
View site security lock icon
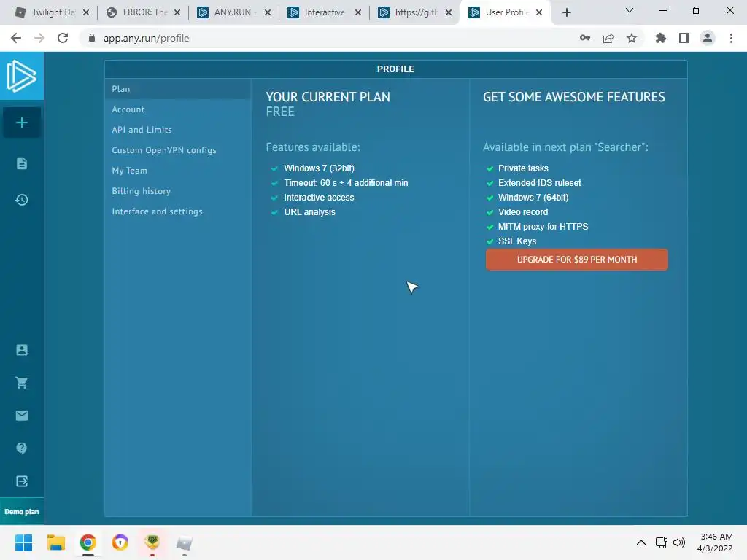[x=92, y=38]
